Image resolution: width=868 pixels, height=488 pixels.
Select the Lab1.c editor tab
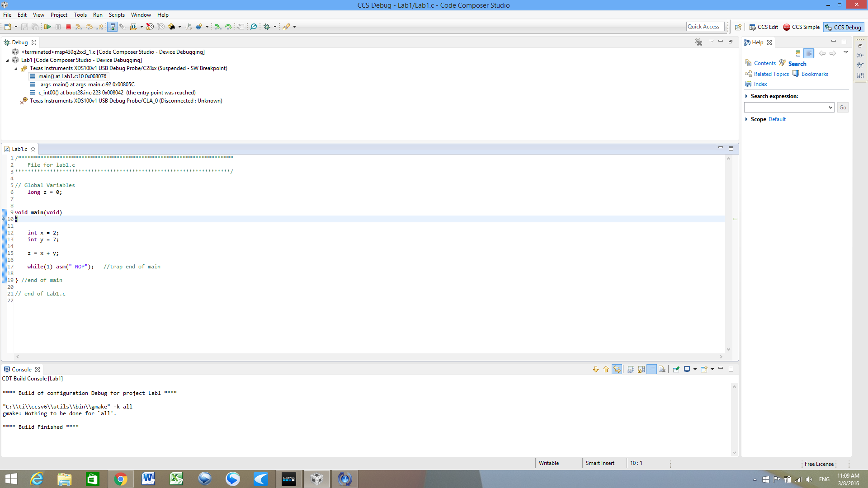[x=19, y=149]
